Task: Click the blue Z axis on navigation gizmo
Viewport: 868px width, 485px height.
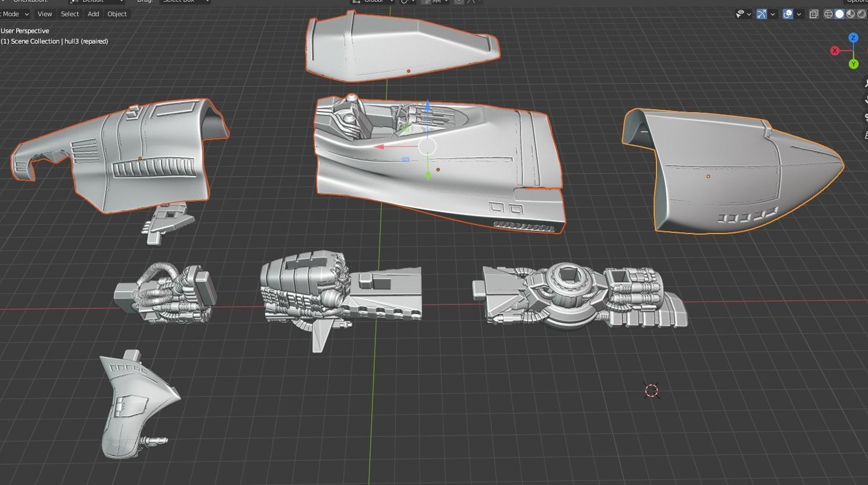Action: pyautogui.click(x=853, y=38)
